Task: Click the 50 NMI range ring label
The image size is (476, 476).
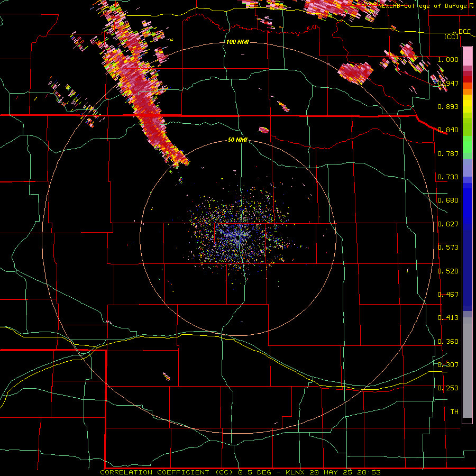Action: [237, 140]
